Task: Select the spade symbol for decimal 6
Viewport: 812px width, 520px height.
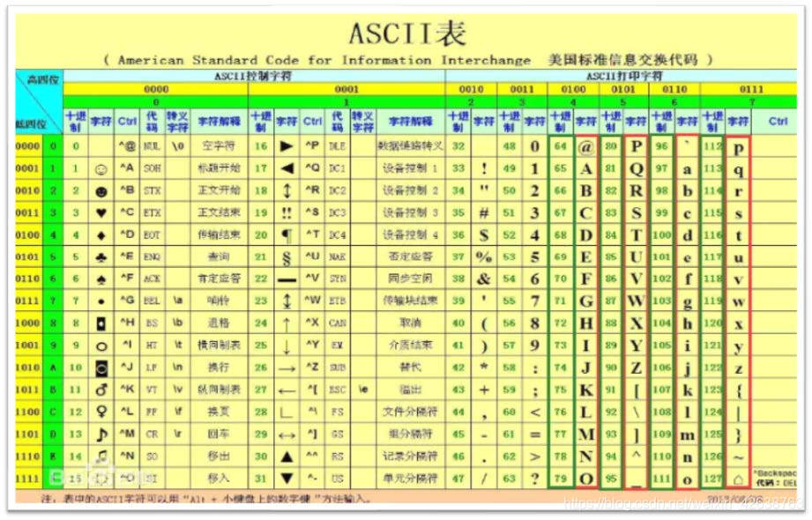Action: tap(101, 279)
